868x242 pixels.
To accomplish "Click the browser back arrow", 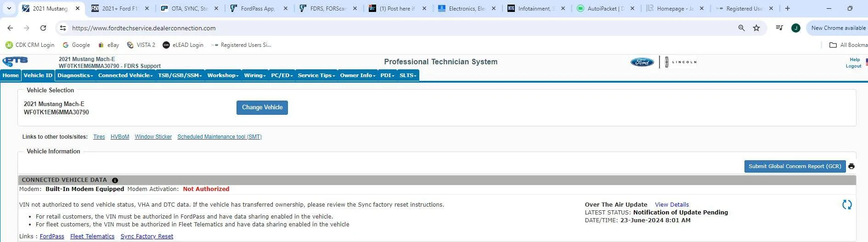I will [10, 28].
